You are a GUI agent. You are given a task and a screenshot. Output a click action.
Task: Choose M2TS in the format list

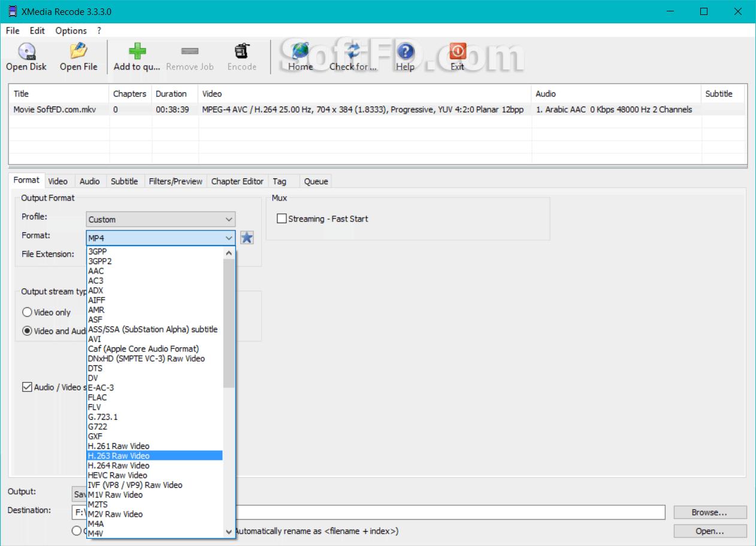[x=155, y=504]
